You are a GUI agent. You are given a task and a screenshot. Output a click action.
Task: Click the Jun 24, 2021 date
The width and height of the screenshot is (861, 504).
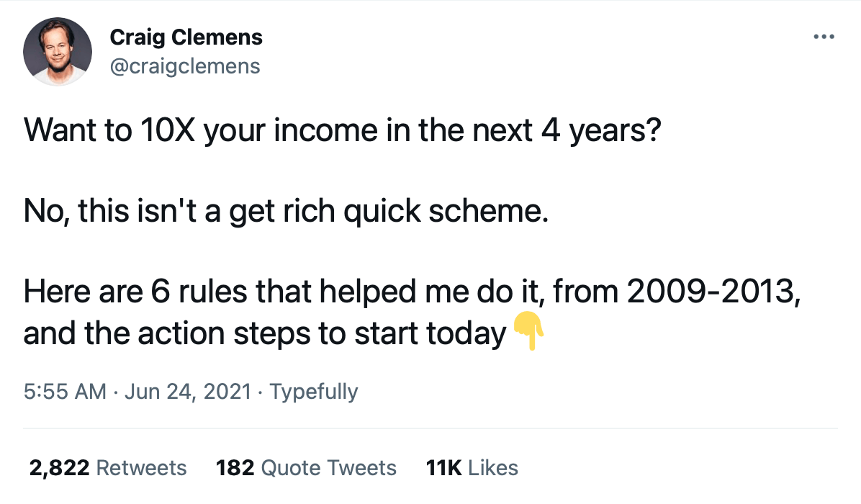click(x=188, y=392)
